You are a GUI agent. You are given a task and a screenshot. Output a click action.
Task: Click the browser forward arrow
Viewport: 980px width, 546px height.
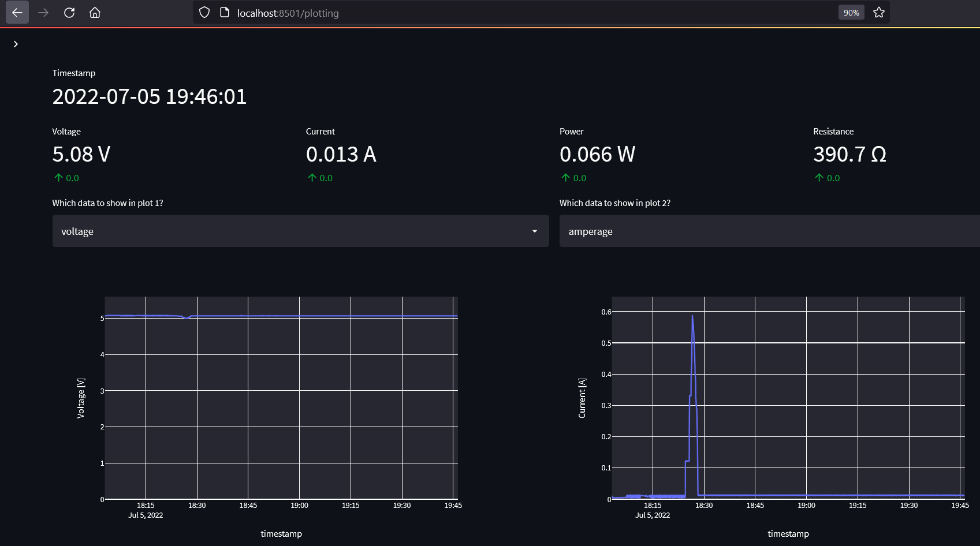coord(43,12)
